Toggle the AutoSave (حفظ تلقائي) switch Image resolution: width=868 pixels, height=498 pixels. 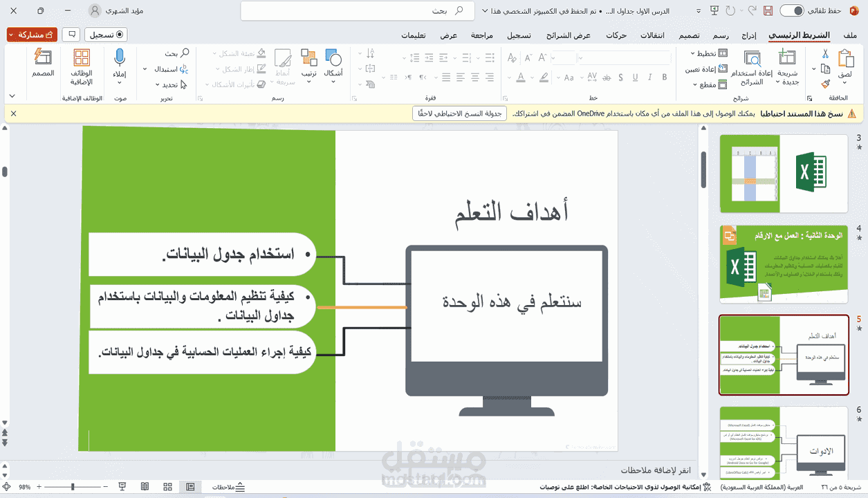792,11
